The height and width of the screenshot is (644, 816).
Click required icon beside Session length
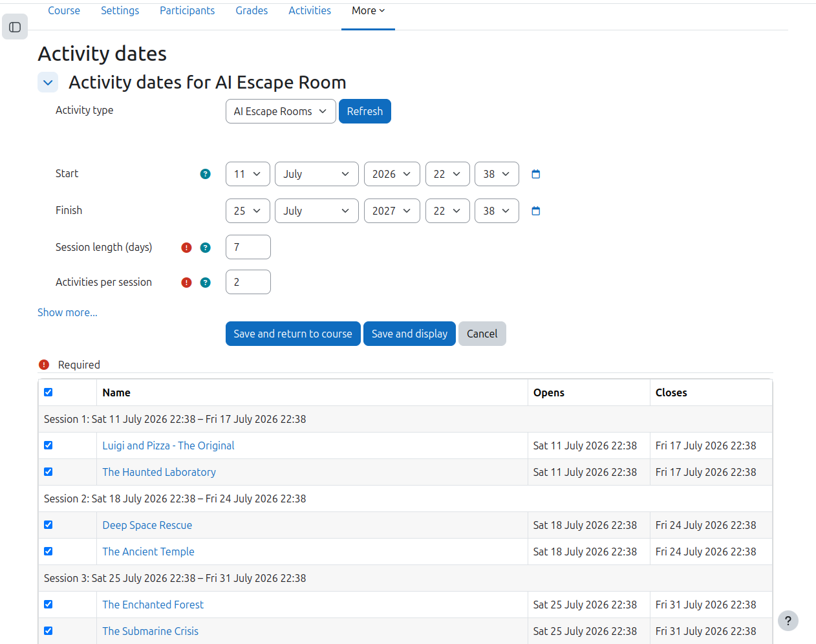pyautogui.click(x=186, y=248)
